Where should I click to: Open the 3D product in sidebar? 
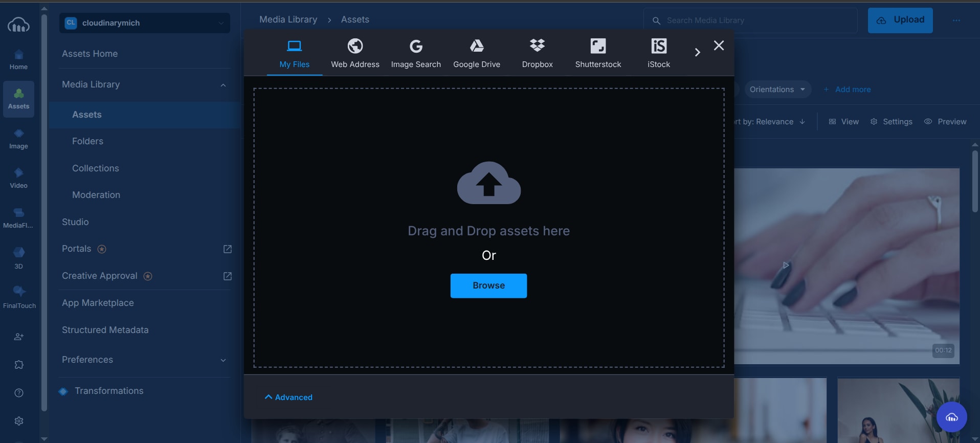[x=18, y=257]
